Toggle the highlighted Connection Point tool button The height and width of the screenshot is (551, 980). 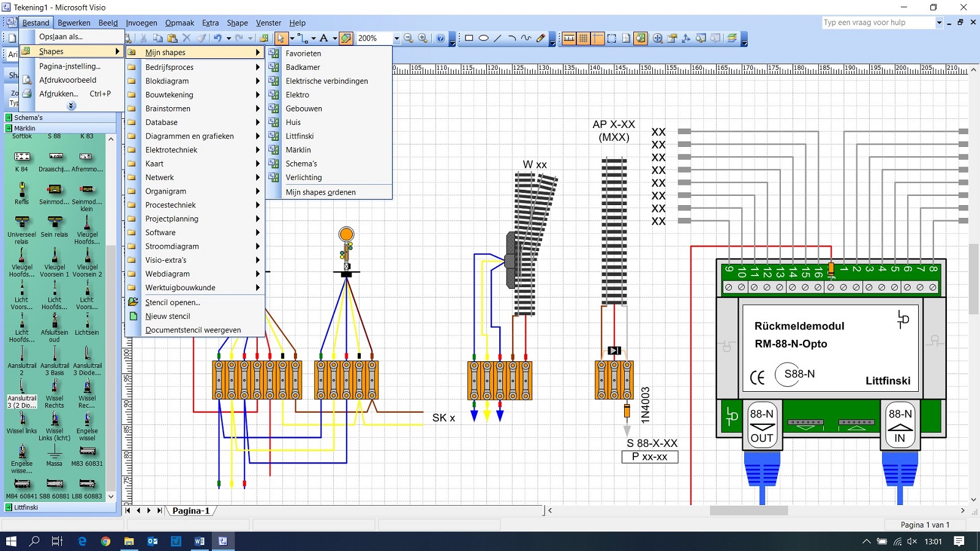[346, 38]
